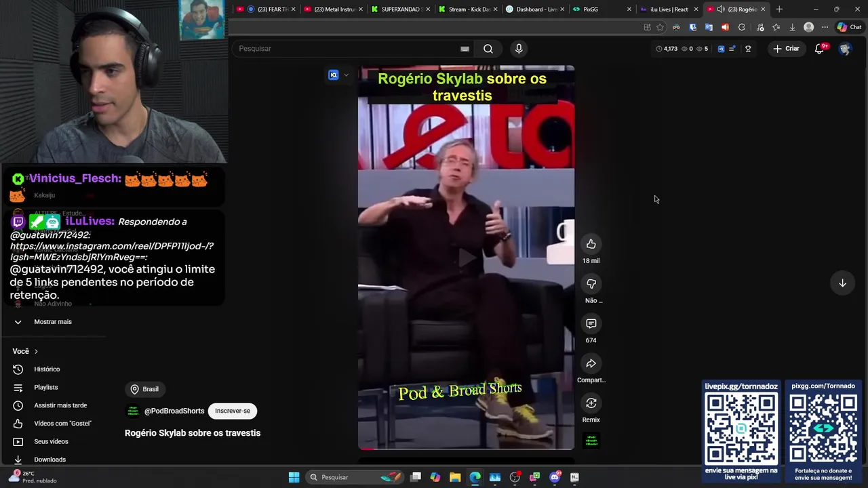Mute the Rogério tab via speaker icon
Screen dimensions: 868x488
pos(720,9)
